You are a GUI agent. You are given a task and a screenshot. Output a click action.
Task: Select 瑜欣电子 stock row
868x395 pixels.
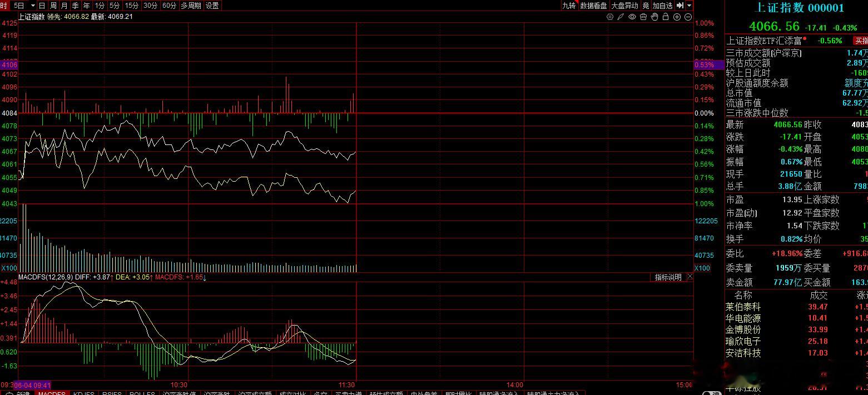click(797, 342)
